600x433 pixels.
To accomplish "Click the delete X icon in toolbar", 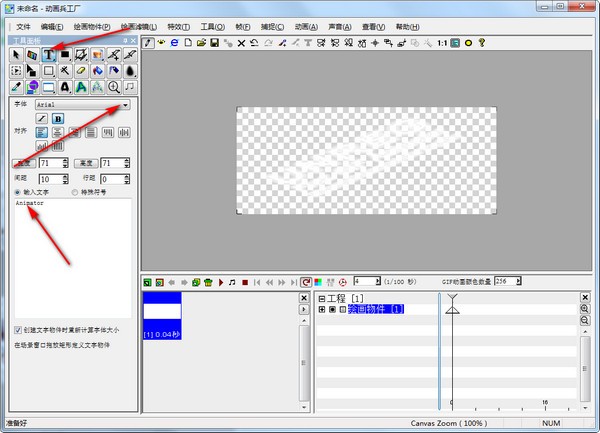I will 241,43.
